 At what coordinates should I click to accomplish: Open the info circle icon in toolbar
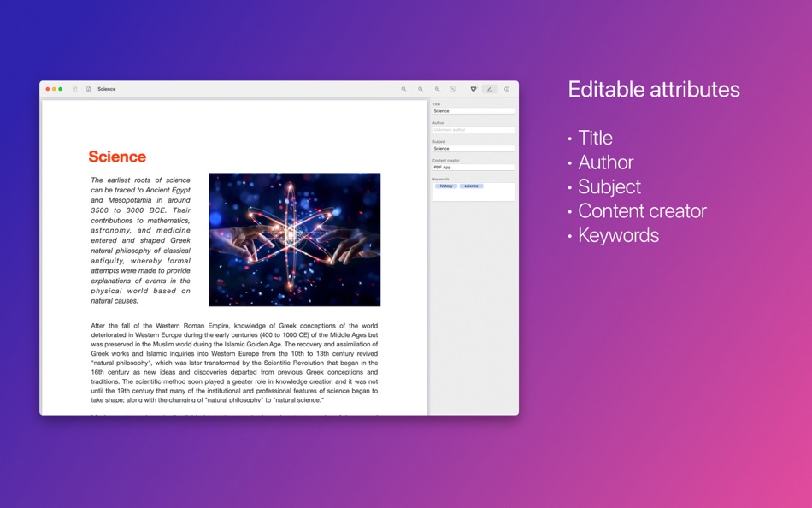(507, 89)
